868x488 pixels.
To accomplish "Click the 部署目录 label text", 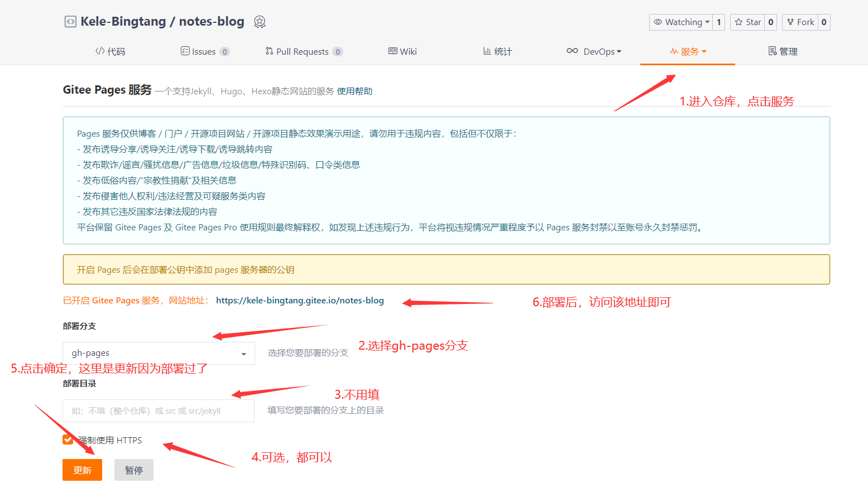I will 79,384.
